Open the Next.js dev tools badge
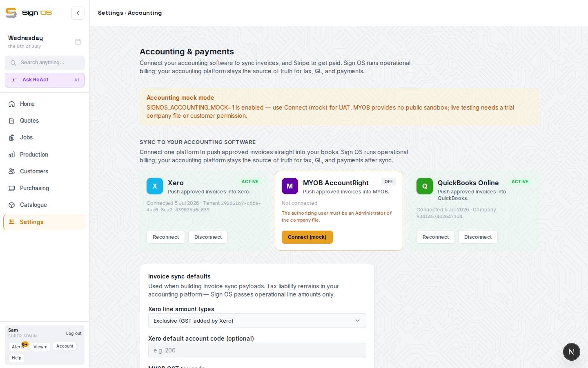 click(572, 352)
